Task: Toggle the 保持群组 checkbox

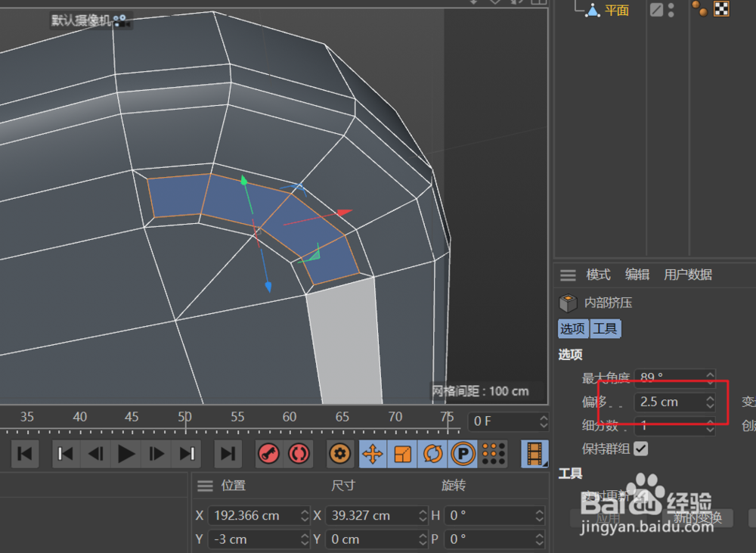Action: tap(639, 449)
